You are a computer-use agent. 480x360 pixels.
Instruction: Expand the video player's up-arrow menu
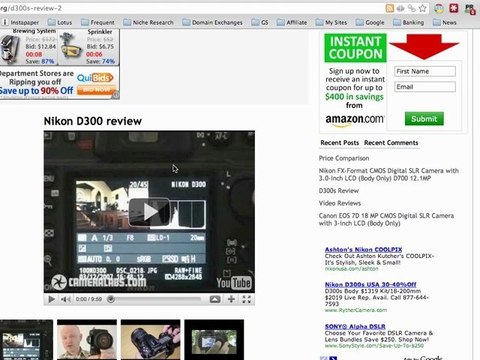tap(215, 299)
